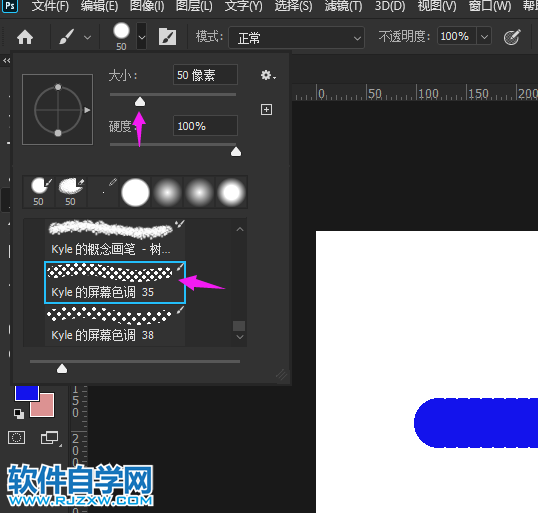538x513 pixels.
Task: Click the 大小 size field showing 50 像素
Action: point(205,75)
